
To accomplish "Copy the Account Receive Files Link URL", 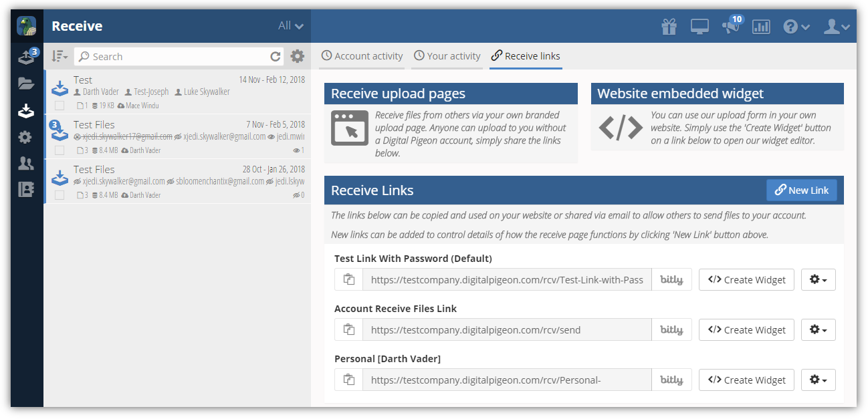I will (348, 330).
